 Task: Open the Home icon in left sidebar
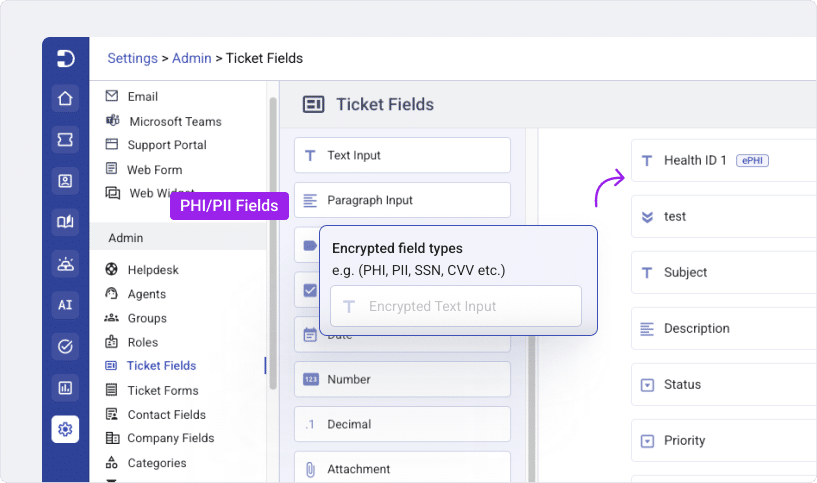click(x=65, y=98)
